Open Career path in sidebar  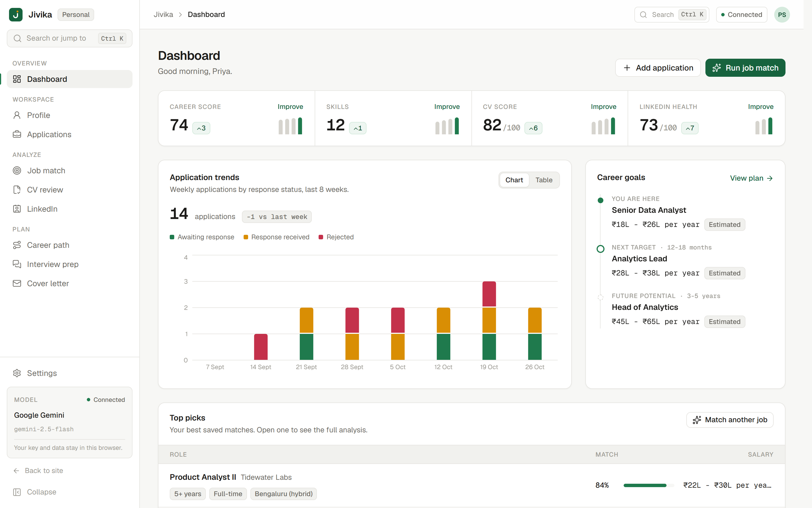[69, 245]
